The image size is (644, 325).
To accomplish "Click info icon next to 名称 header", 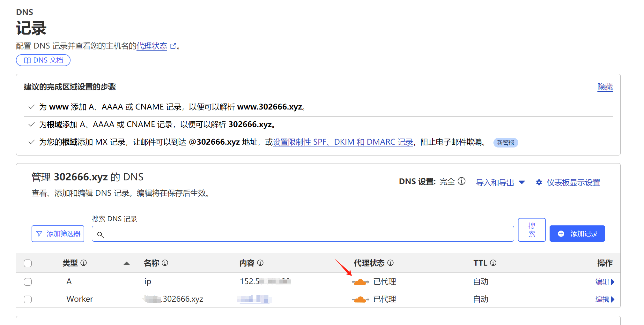I will 165,263.
